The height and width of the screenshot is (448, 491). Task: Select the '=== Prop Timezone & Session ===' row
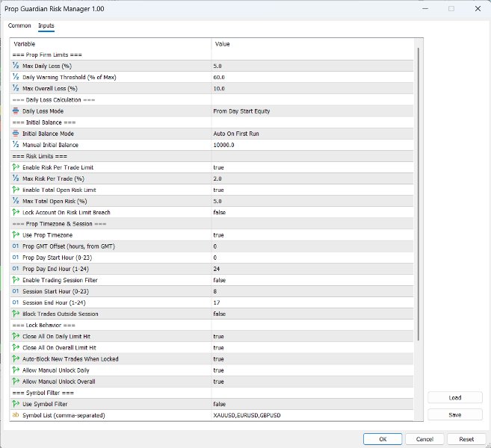tap(212, 224)
